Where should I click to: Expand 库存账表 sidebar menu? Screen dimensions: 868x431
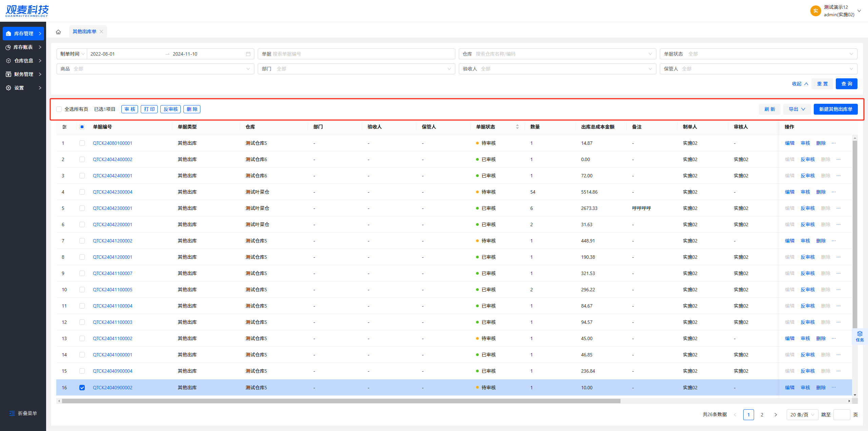click(x=23, y=47)
